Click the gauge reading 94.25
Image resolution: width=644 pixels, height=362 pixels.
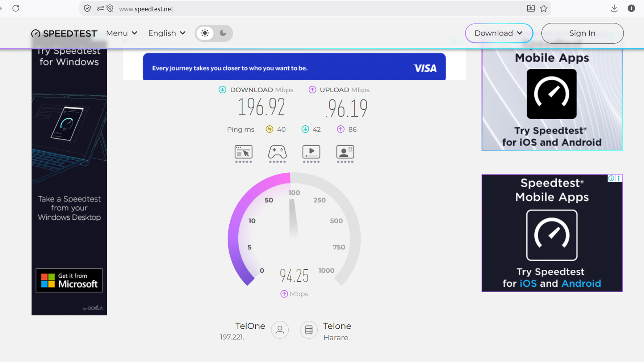pos(294,276)
